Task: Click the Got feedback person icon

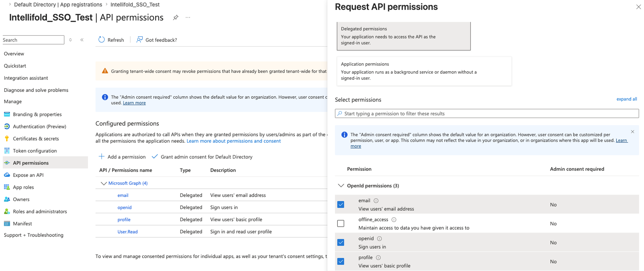Action: click(139, 39)
